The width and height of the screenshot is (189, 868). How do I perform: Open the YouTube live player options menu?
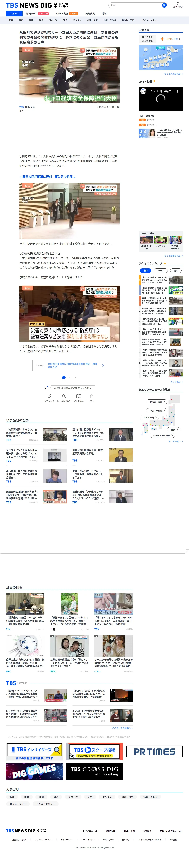coord(178,91)
